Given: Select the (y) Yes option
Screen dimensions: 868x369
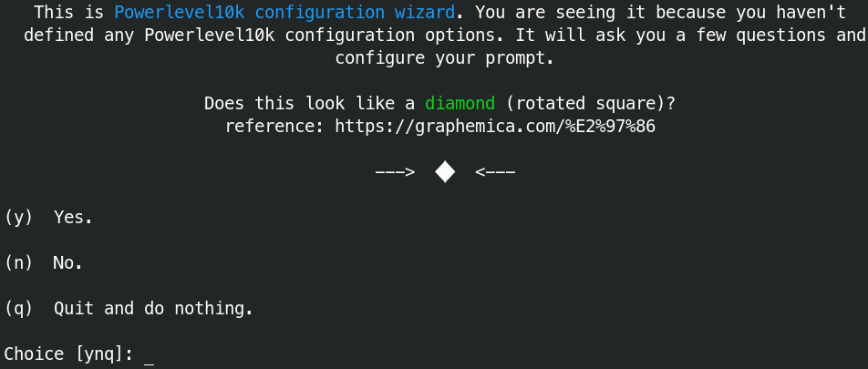Looking at the screenshot, I should 48,218.
